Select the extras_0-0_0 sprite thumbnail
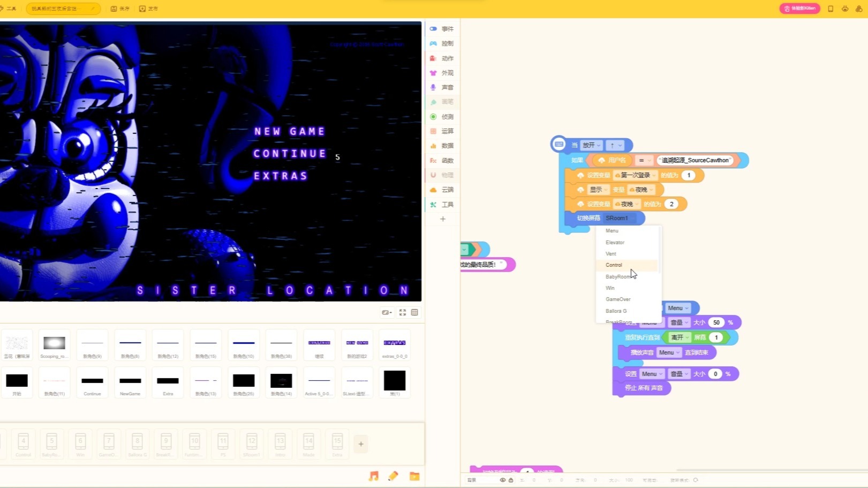Viewport: 868px width, 488px height. tap(395, 344)
